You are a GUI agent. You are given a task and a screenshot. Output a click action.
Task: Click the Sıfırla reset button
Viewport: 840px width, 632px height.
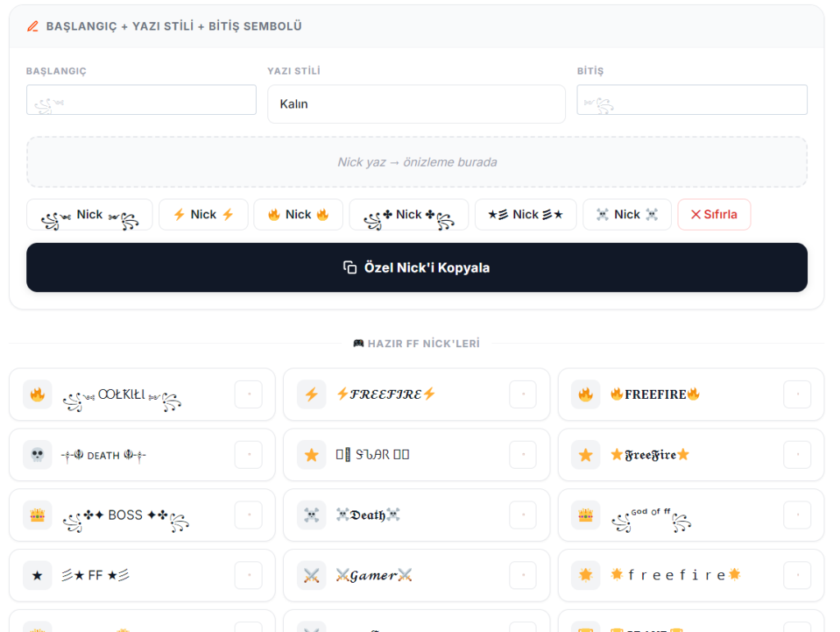point(714,215)
